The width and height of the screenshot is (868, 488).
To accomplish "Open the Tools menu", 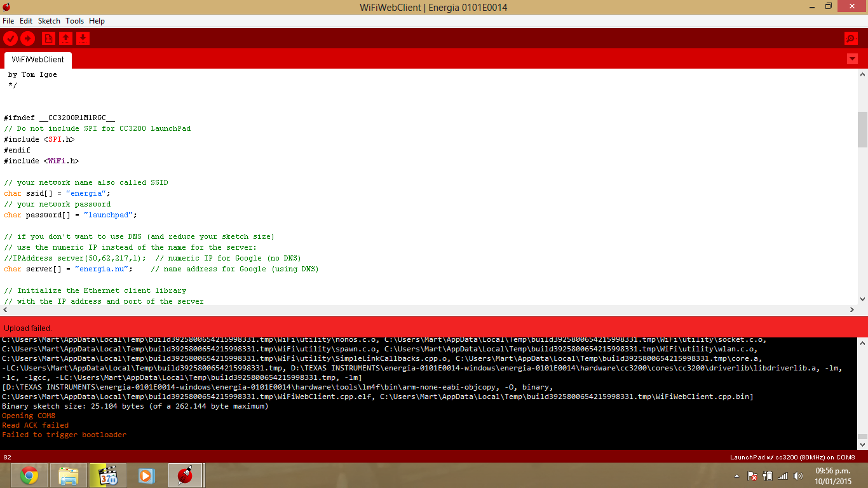I will (74, 21).
